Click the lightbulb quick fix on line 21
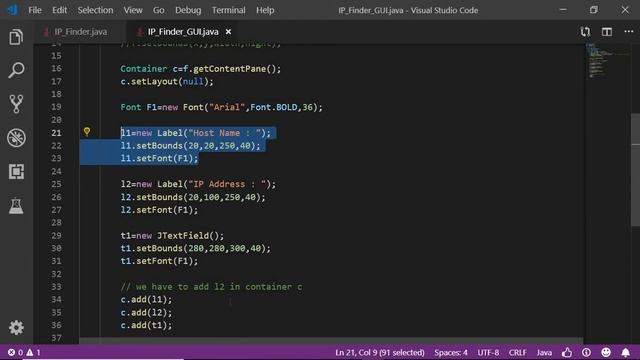 point(87,132)
